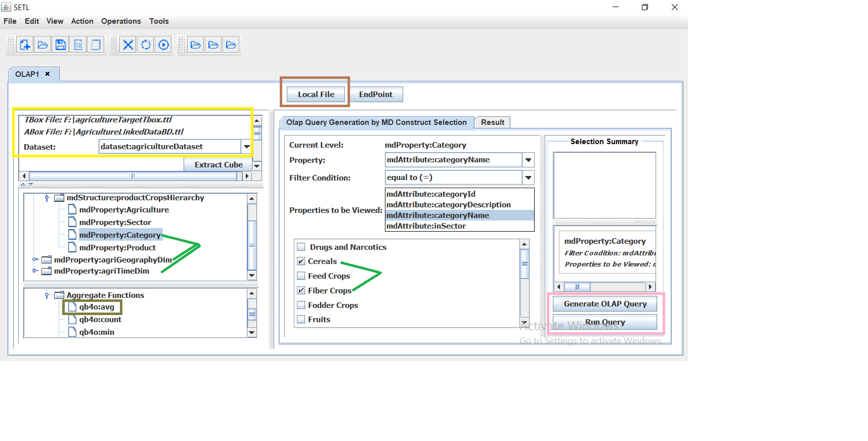Image resolution: width=868 pixels, height=441 pixels.
Task: Click the Run Query button
Action: 605,322
